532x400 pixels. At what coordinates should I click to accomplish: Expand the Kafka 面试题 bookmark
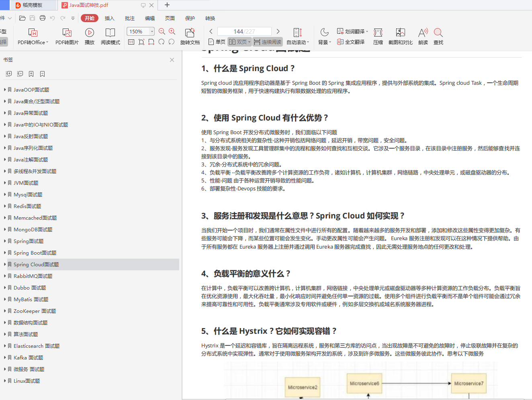click(5, 357)
